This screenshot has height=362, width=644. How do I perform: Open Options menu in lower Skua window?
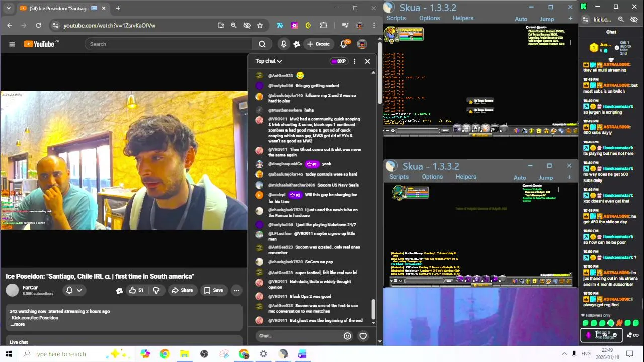pos(432,177)
